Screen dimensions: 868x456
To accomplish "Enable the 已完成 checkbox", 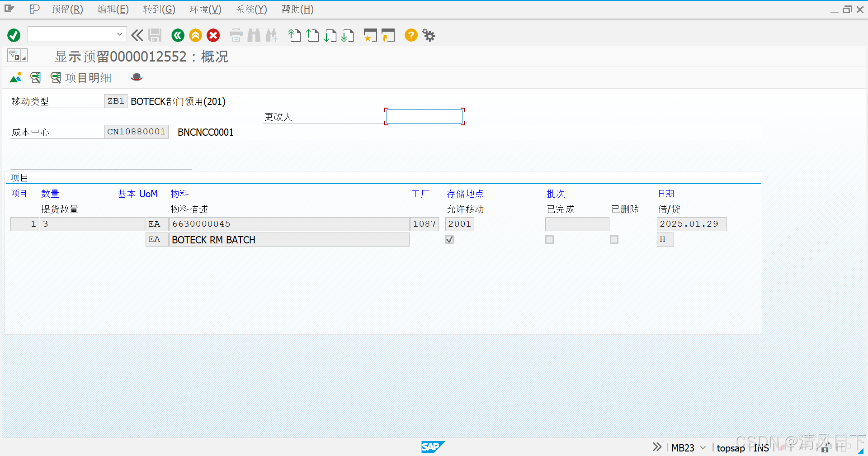I will pos(549,240).
